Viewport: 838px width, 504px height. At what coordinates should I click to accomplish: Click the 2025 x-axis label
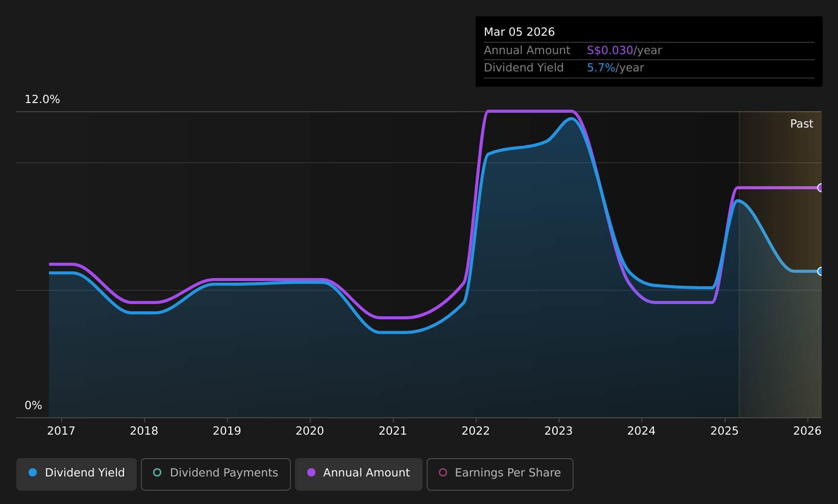[x=725, y=431]
